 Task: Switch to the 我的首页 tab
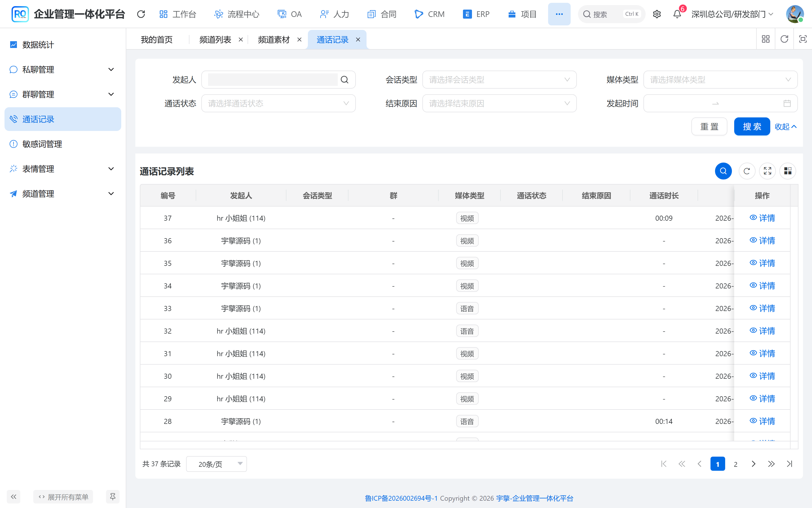pos(157,40)
